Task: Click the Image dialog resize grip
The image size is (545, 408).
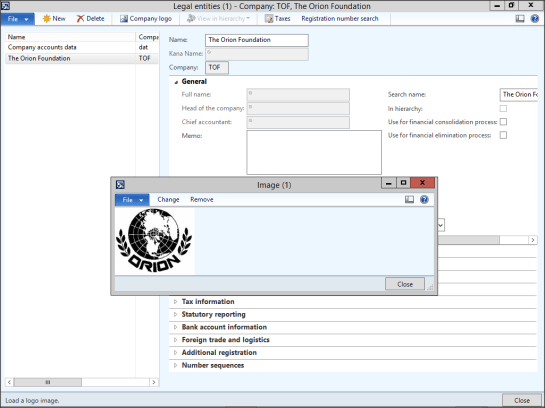Action: click(x=430, y=287)
